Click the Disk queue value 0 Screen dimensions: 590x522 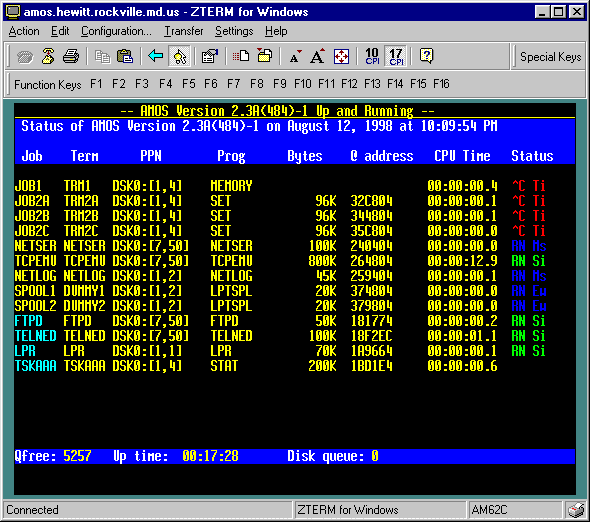coord(375,456)
